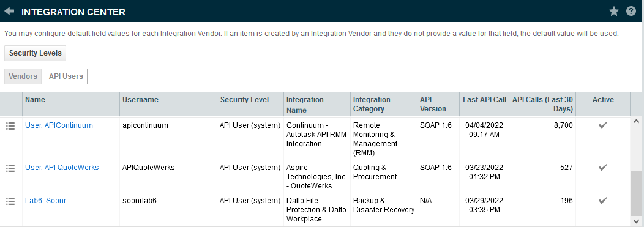This screenshot has width=644, height=227.
Task: Sort by API Calls (Last 30 Days) header
Action: [x=542, y=104]
